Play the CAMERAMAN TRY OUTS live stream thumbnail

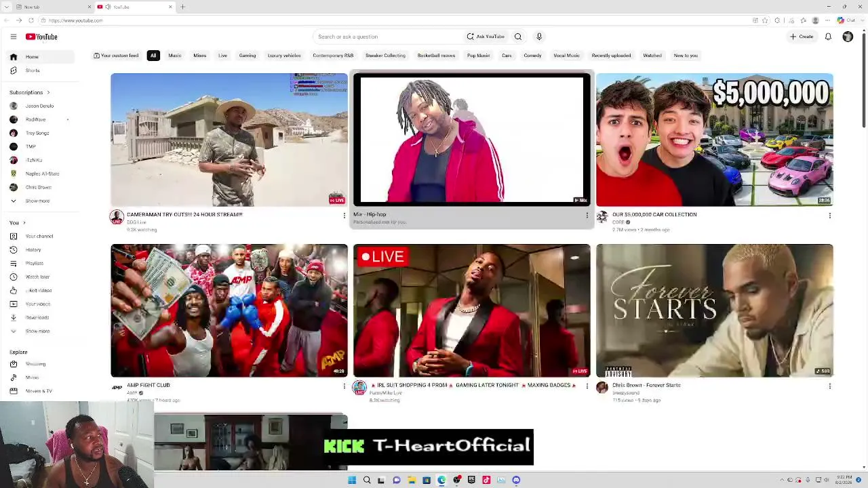point(229,140)
